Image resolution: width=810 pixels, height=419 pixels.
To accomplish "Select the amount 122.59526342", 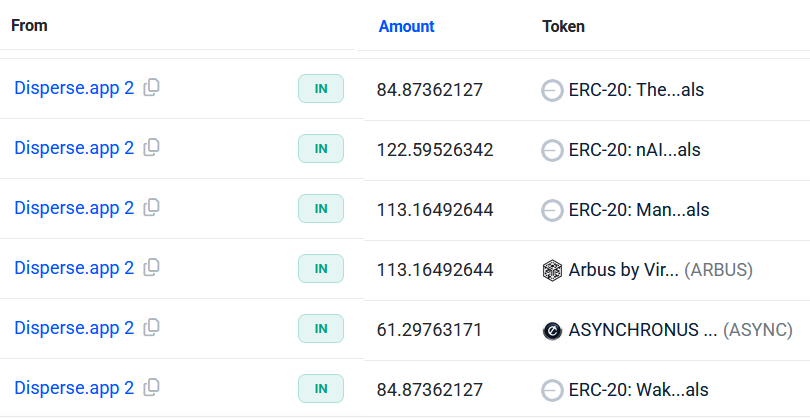I will [x=435, y=150].
